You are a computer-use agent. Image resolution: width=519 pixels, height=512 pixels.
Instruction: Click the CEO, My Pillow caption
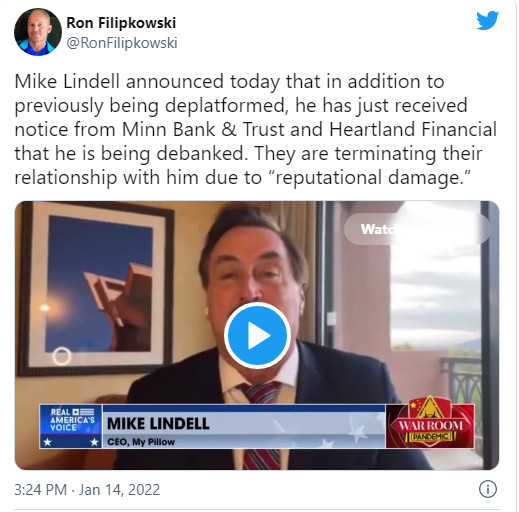click(x=141, y=442)
